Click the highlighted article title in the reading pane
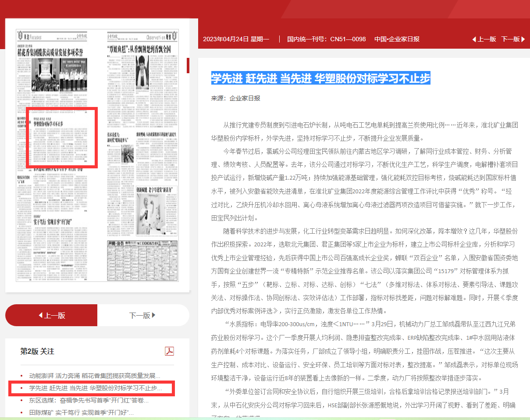 (320, 78)
